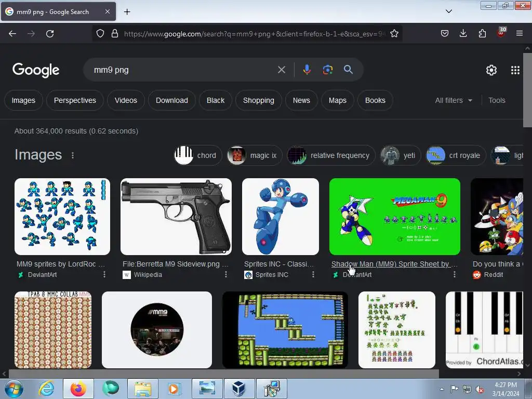Refine images with the 'crt royale' chip
This screenshot has height=399, width=532.
pos(456,155)
